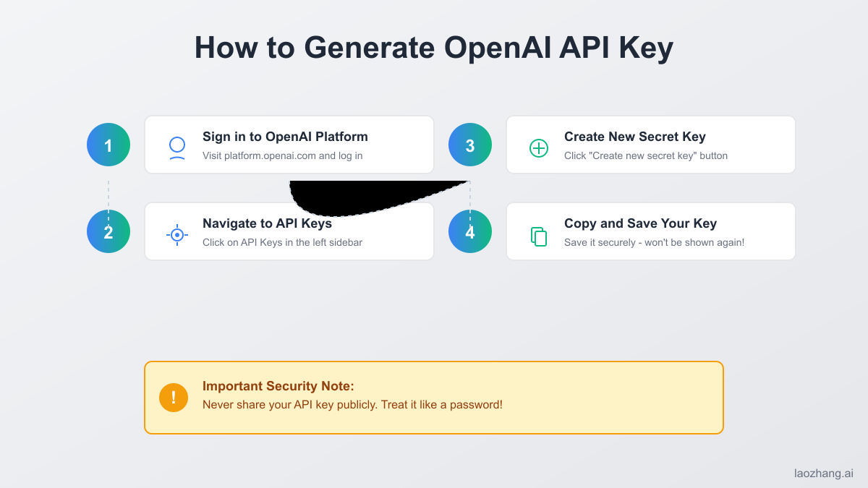Viewport: 868px width, 488px height.
Task: Click the Create New Secret Key step card
Action: 650,145
